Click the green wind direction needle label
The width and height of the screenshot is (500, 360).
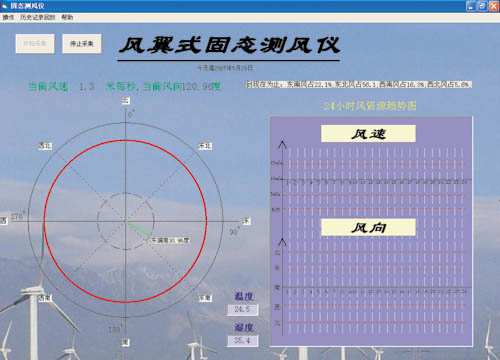(x=170, y=240)
